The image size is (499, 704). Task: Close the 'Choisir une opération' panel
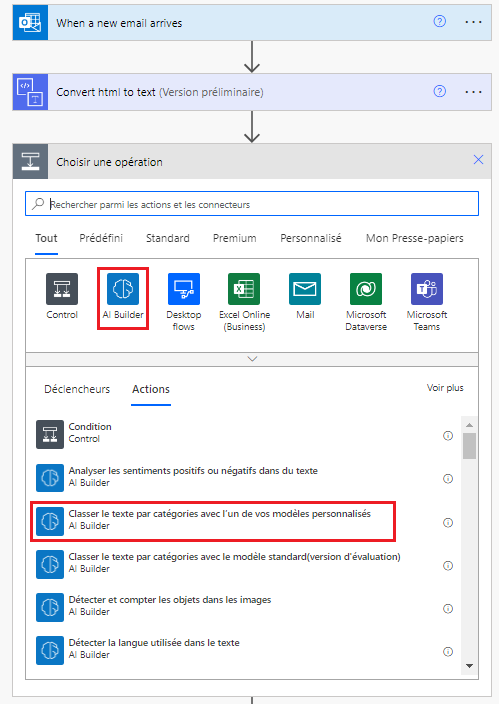pos(478,159)
